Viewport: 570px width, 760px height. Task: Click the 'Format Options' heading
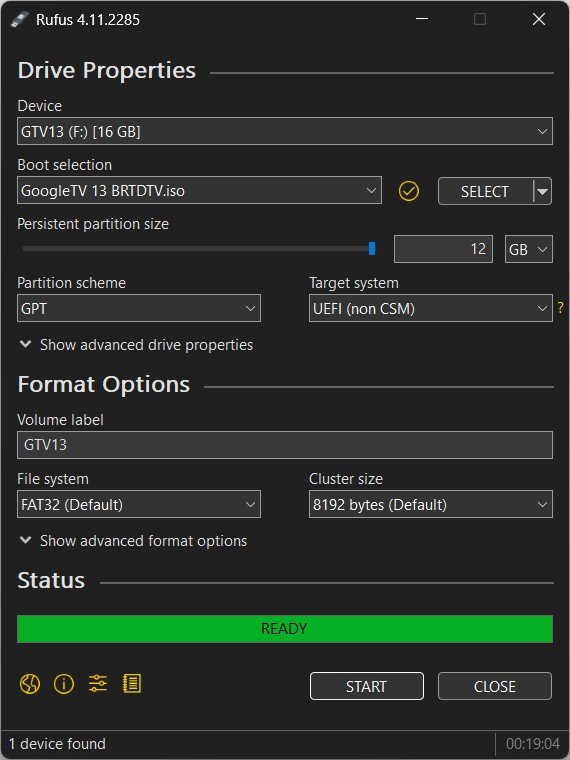[104, 385]
